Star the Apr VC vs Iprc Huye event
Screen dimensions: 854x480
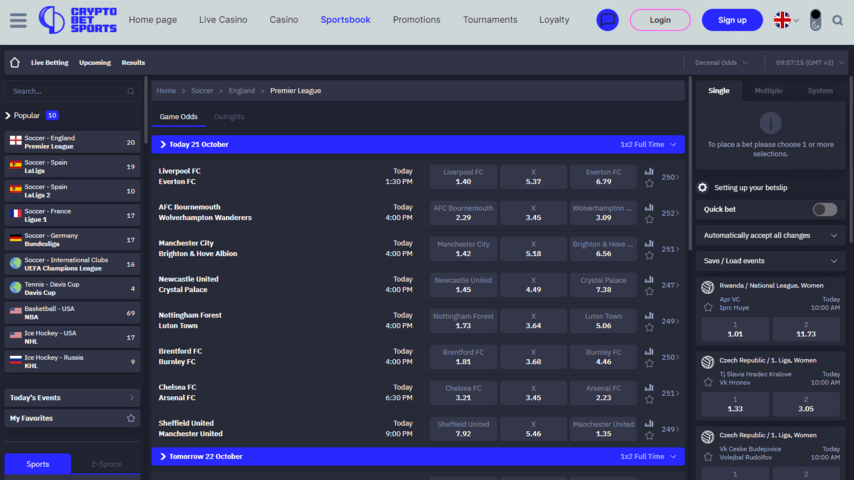(x=708, y=307)
